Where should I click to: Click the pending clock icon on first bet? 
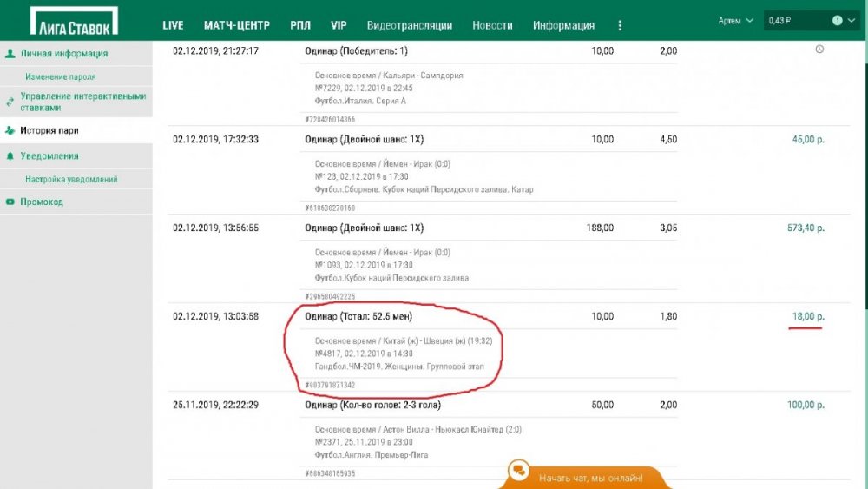tap(819, 50)
